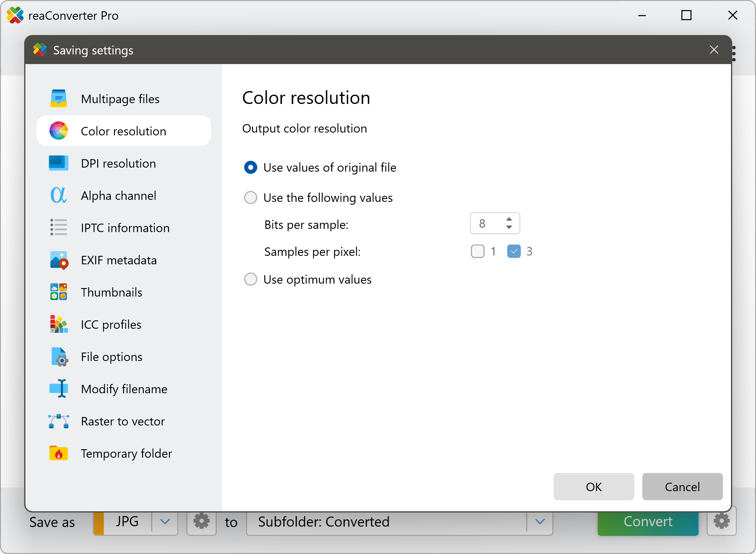756x554 pixels.
Task: Click the Raster to vector icon
Action: point(58,421)
